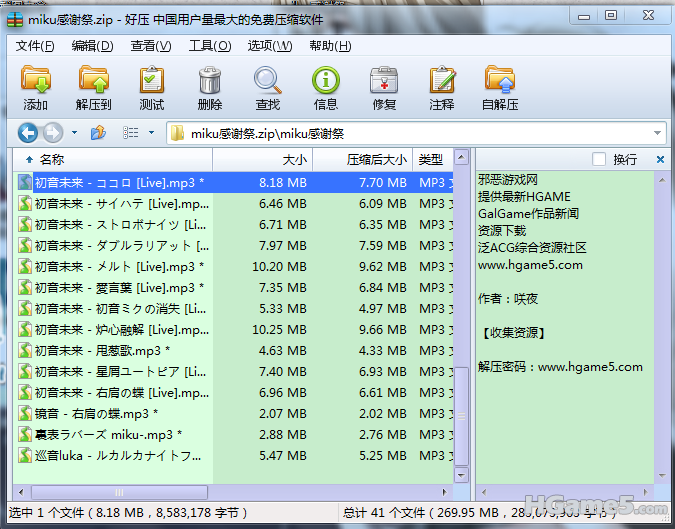
Task: Click the file icon of 初音未来 - サイハテ
Action: [x=25, y=203]
